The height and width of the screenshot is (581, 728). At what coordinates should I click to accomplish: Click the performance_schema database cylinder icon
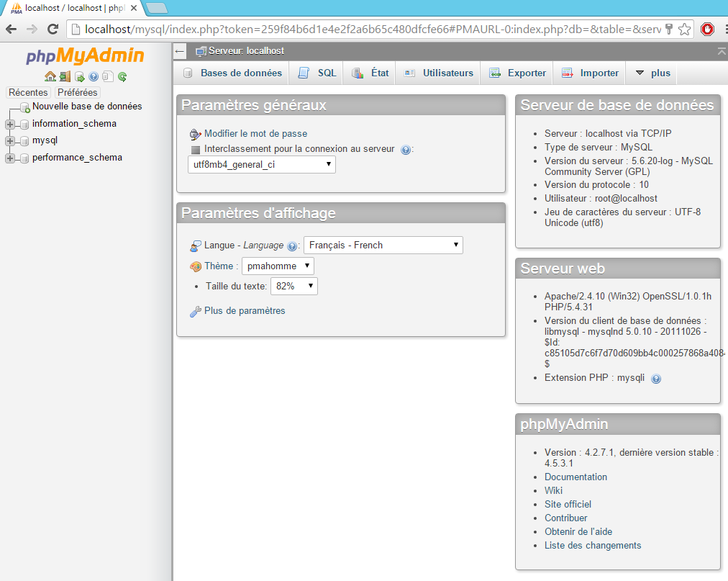(24, 158)
